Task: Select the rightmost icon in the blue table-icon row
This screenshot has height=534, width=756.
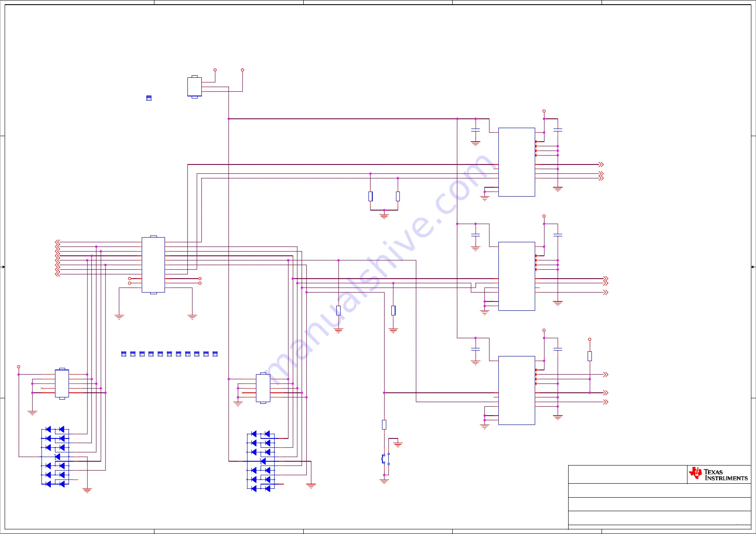Action: pos(215,354)
